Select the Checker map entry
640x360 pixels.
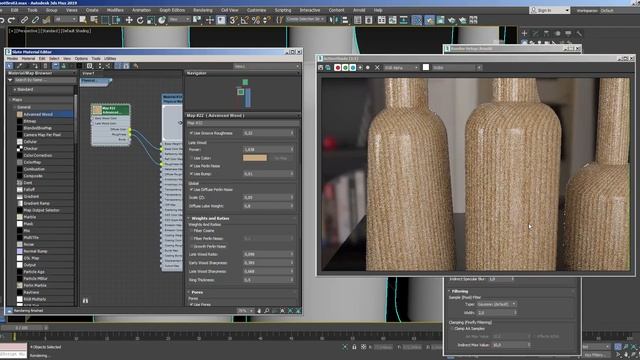[x=30, y=149]
